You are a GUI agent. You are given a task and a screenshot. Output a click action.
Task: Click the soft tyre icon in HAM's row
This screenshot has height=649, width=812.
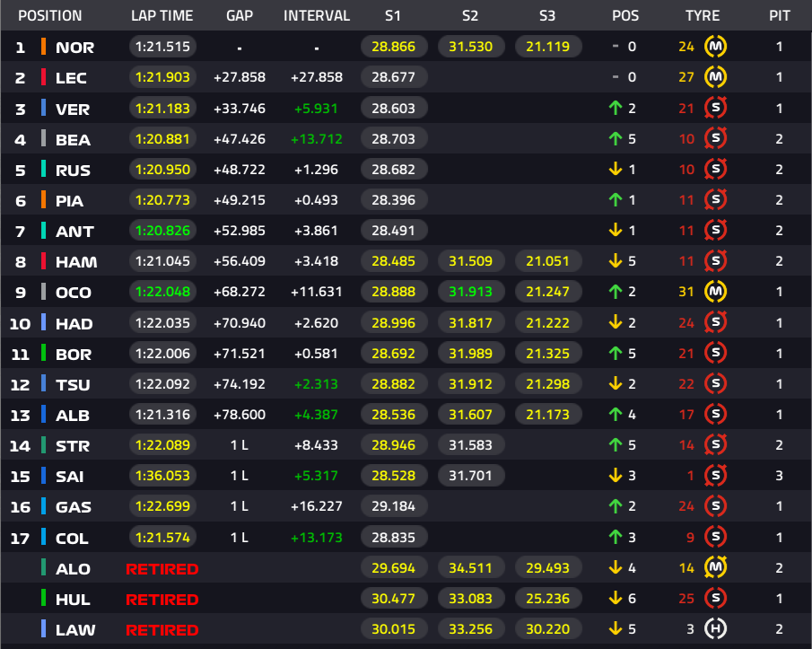click(x=715, y=260)
